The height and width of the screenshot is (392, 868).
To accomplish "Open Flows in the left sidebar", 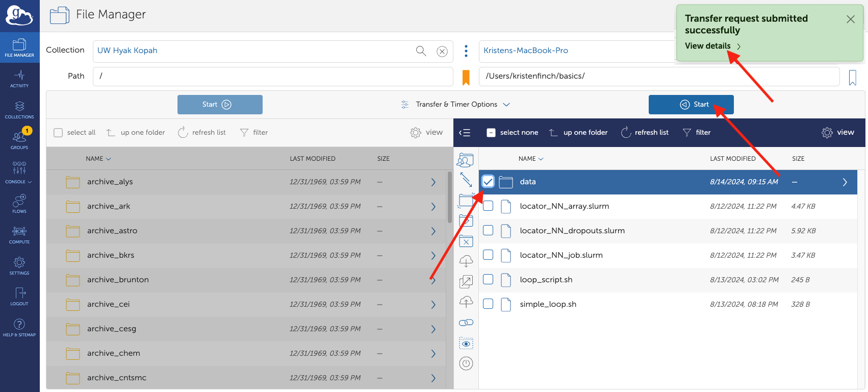I will coord(19,204).
